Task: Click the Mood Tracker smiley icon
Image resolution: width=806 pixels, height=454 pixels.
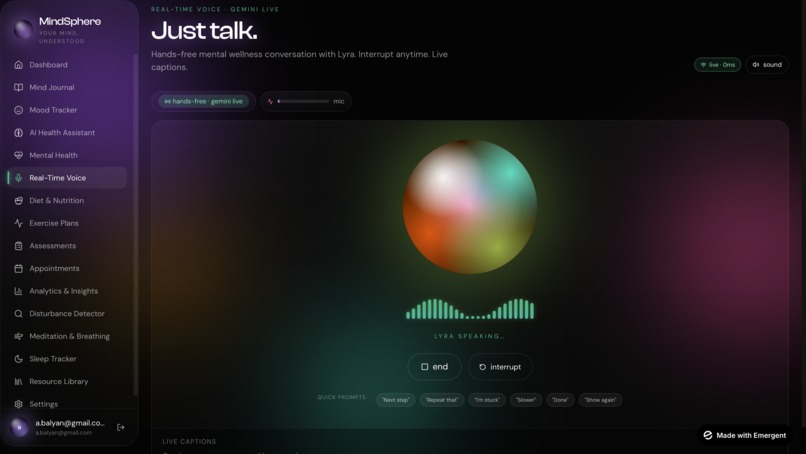Action: [19, 110]
